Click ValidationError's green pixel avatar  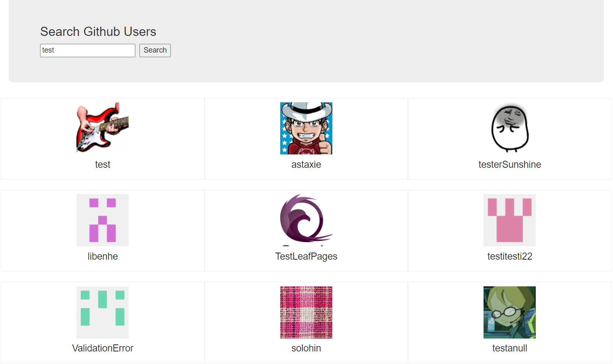point(102,312)
